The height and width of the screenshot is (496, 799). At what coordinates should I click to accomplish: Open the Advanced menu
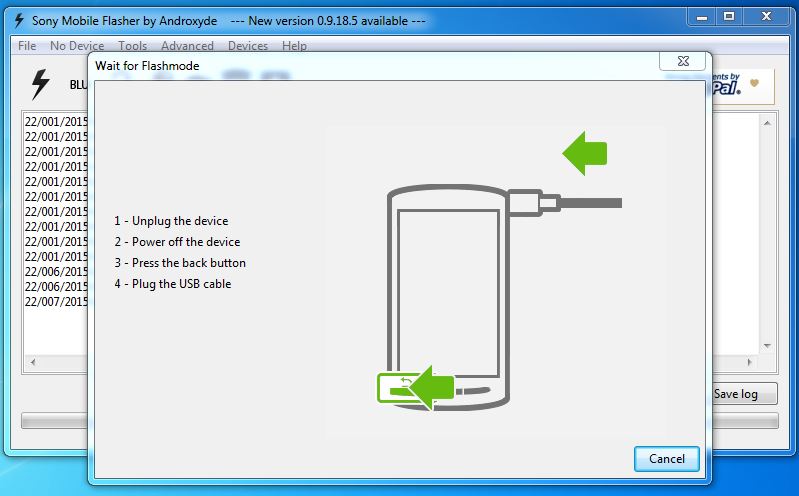[187, 46]
